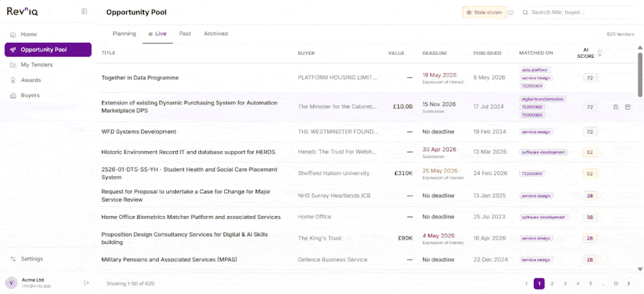Click the £10.0B value cell
This screenshot has height=294, width=644.
point(403,107)
